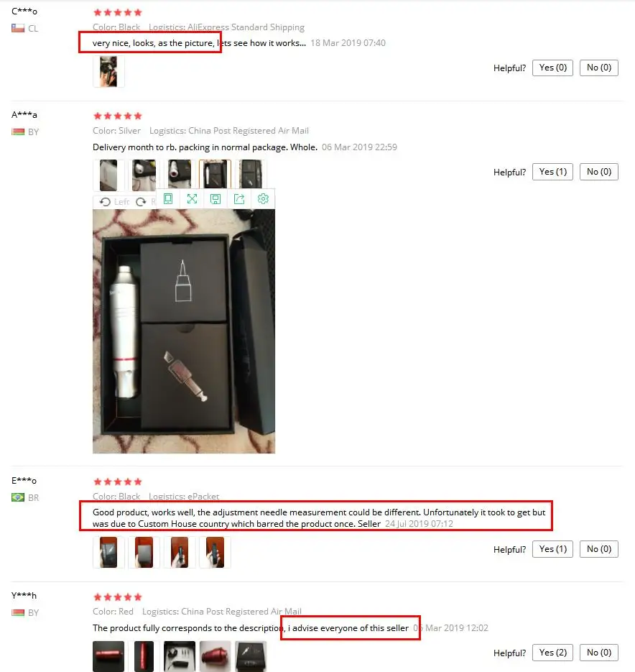Click the green share export icon
This screenshot has width=635, height=672.
239,199
